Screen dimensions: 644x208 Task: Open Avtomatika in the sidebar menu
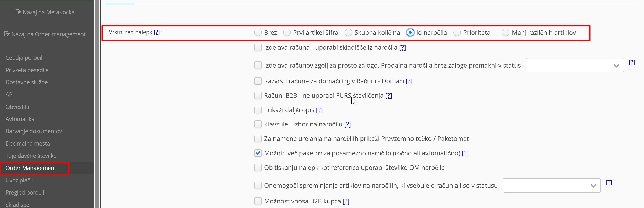(20, 119)
